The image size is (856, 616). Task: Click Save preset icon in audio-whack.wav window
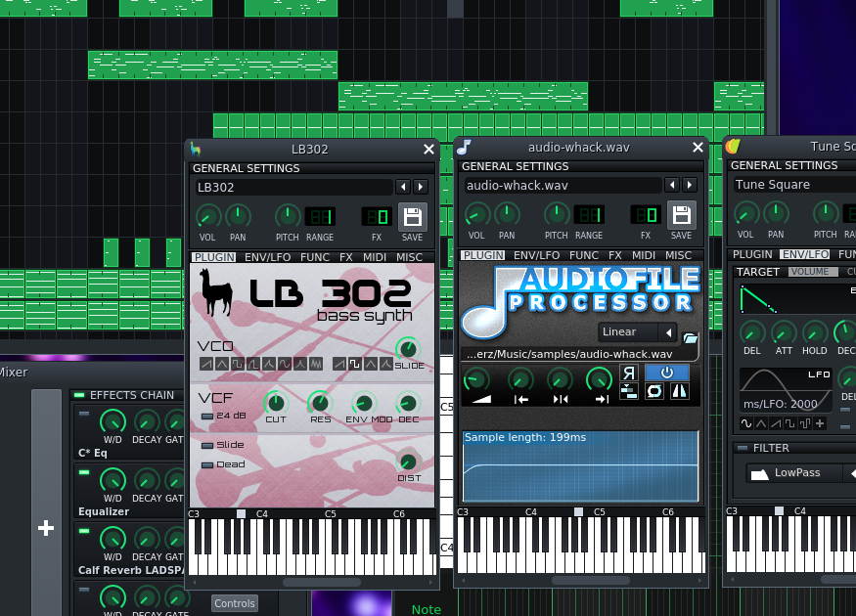click(681, 215)
